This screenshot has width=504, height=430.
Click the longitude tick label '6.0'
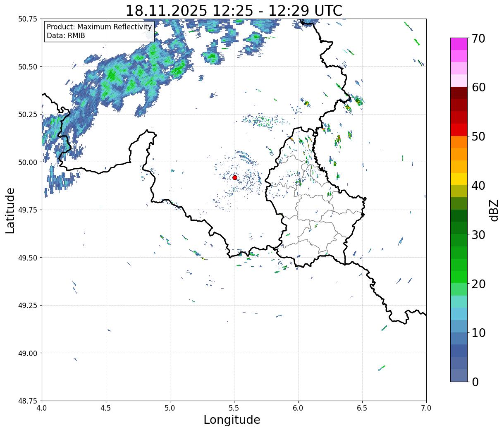pyautogui.click(x=298, y=408)
